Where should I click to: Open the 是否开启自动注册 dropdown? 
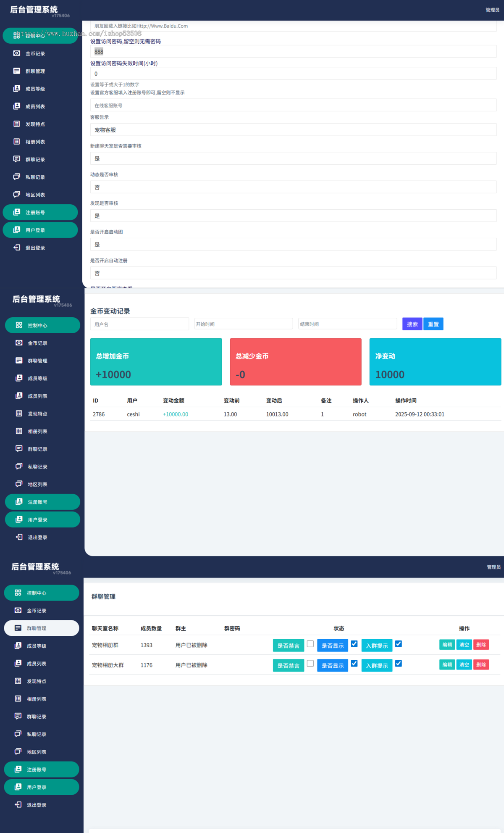click(293, 273)
